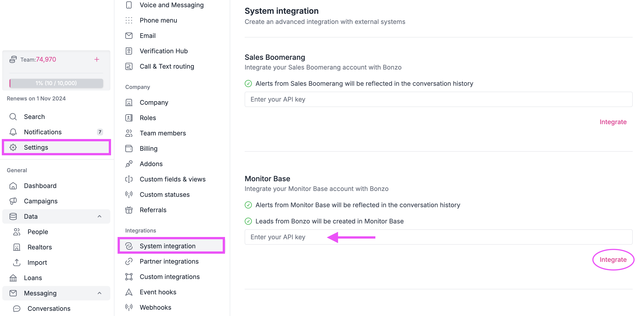
Task: Collapse the Messaging section
Action: tap(100, 293)
